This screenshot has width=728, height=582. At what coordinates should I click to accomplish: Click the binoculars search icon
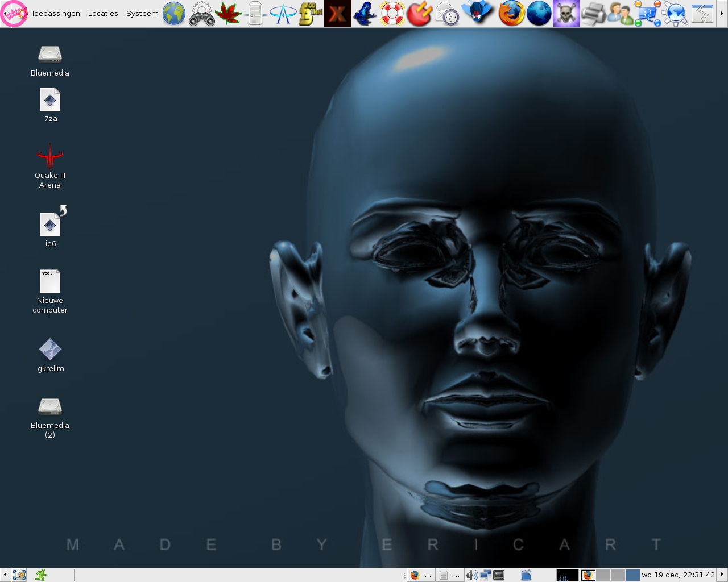pos(201,14)
